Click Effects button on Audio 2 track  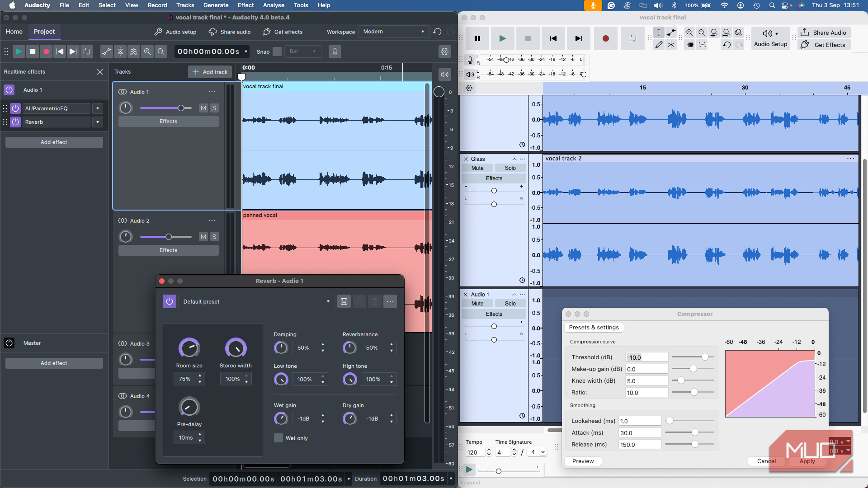pos(168,250)
